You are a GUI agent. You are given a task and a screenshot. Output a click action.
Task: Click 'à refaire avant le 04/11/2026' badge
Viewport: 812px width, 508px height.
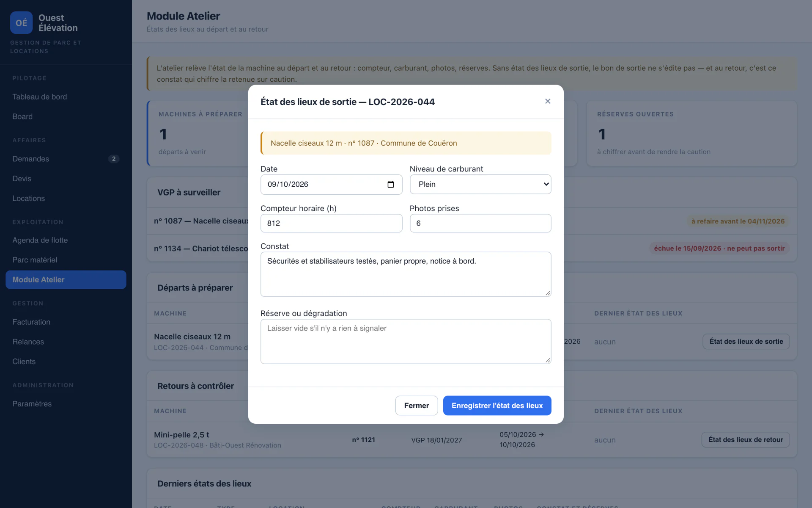pyautogui.click(x=738, y=221)
